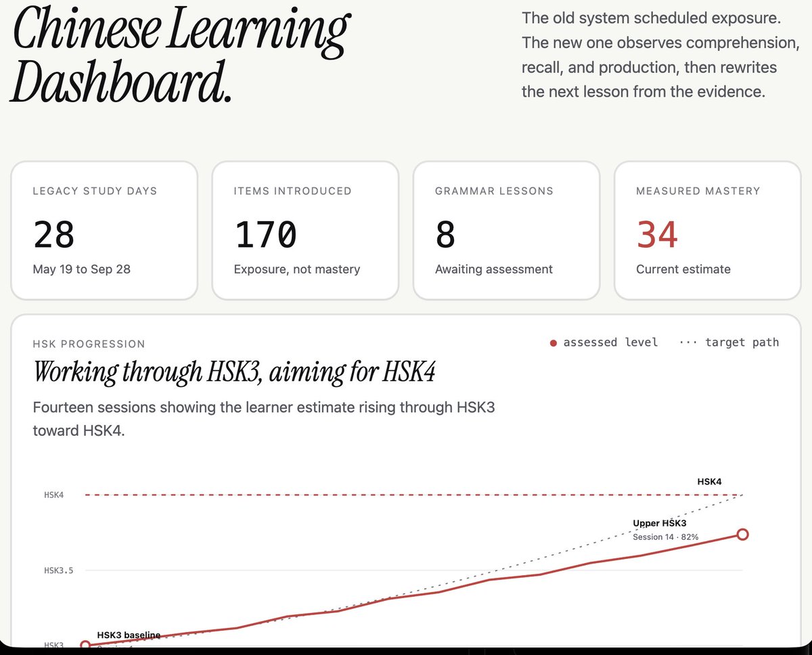Click the 28 study days value

(53, 235)
